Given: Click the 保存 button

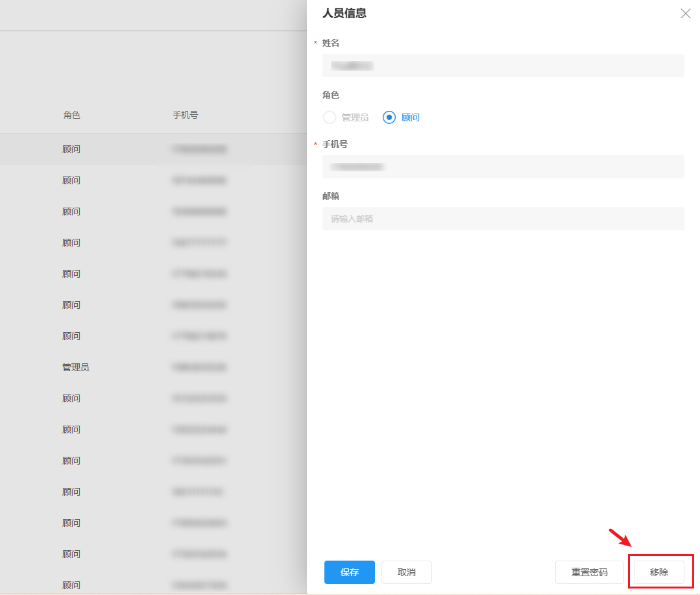Looking at the screenshot, I should click(349, 572).
